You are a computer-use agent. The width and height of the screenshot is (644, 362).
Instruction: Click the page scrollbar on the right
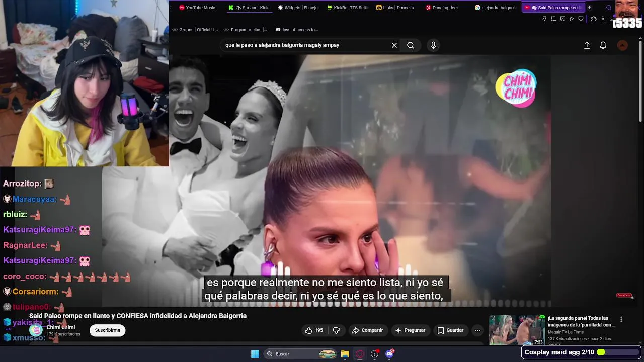tap(640, 80)
